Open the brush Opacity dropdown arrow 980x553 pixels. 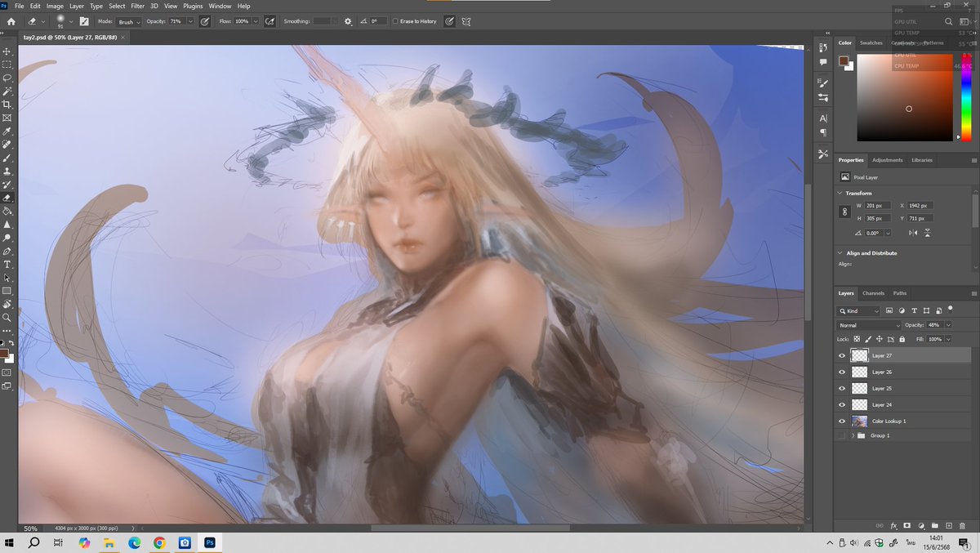tap(191, 21)
